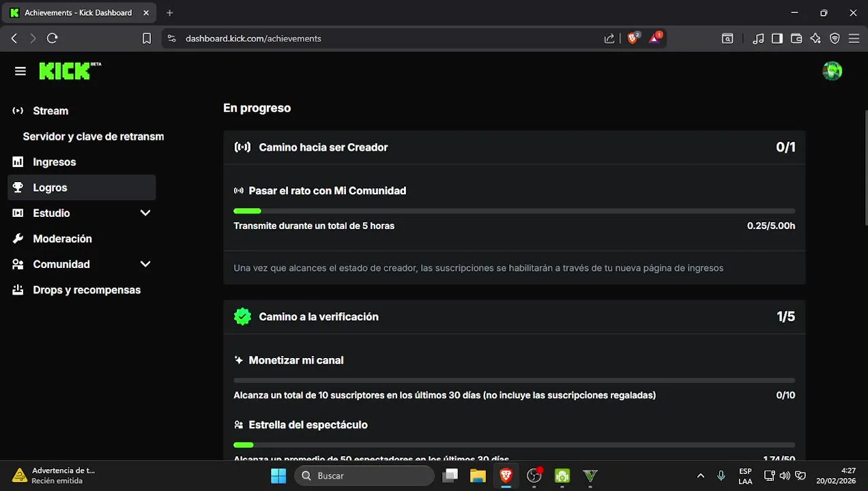This screenshot has width=868, height=491.
Task: Open Brave VPN shield icon
Action: (x=835, y=39)
